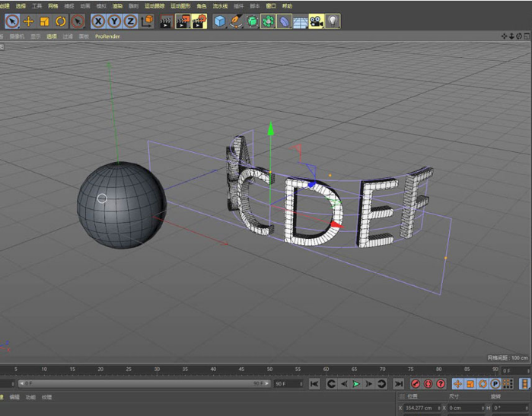Click the end frame field showing 90 F
The width and height of the screenshot is (532, 416).
coord(288,384)
